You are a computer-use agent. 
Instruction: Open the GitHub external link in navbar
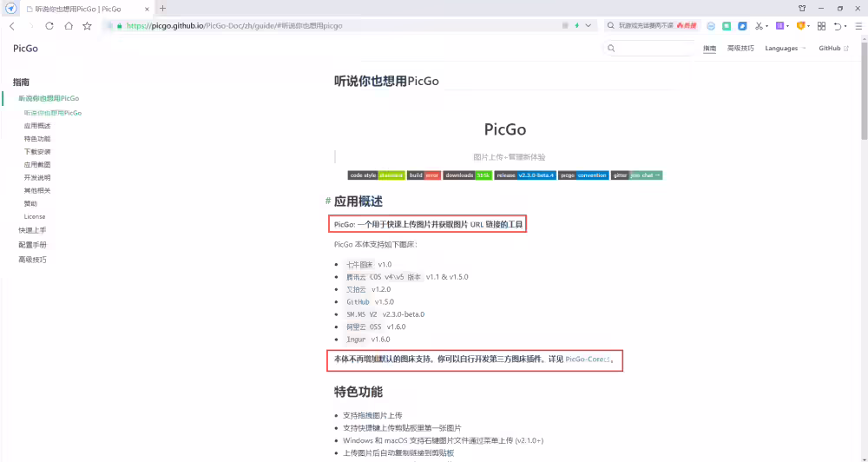coord(833,48)
